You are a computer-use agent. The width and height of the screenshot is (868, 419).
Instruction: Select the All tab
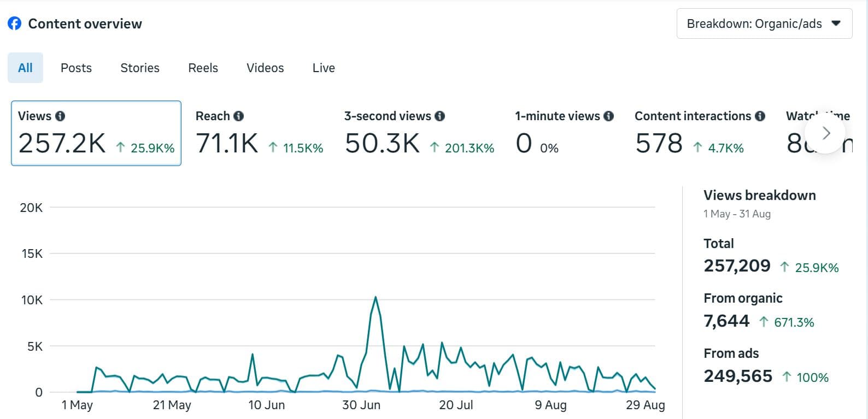(25, 68)
